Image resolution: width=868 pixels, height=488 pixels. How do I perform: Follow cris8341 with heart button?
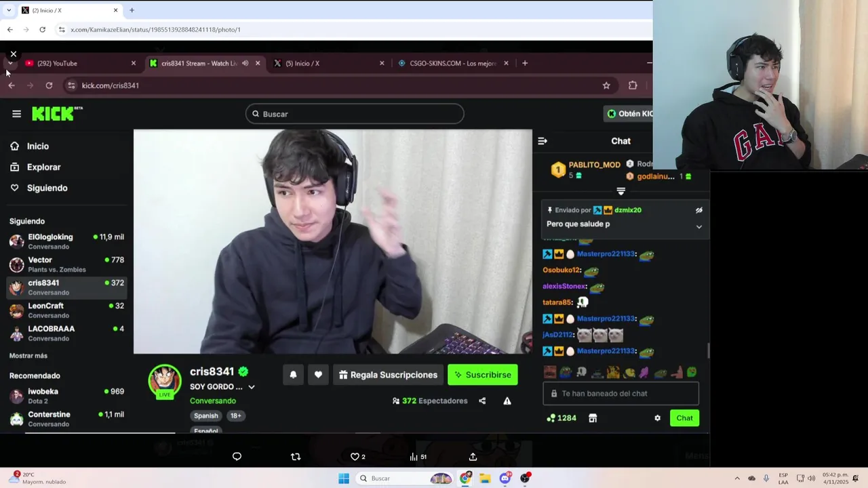(x=318, y=375)
